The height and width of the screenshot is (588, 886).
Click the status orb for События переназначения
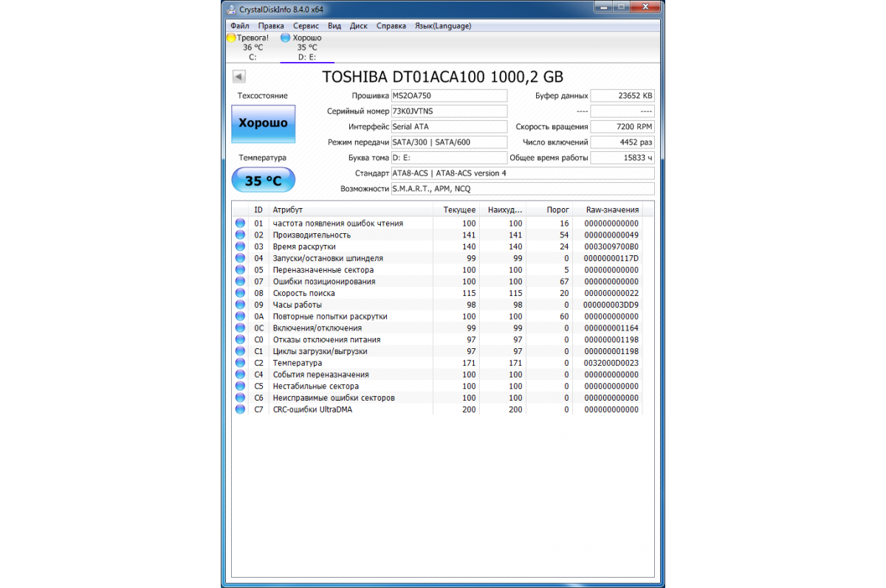tap(240, 374)
